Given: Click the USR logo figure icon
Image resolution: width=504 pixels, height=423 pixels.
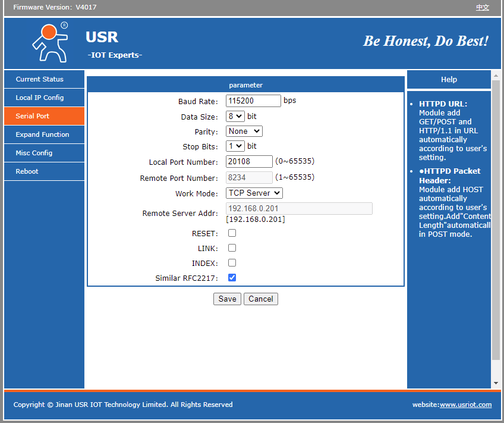Looking at the screenshot, I should [51, 42].
